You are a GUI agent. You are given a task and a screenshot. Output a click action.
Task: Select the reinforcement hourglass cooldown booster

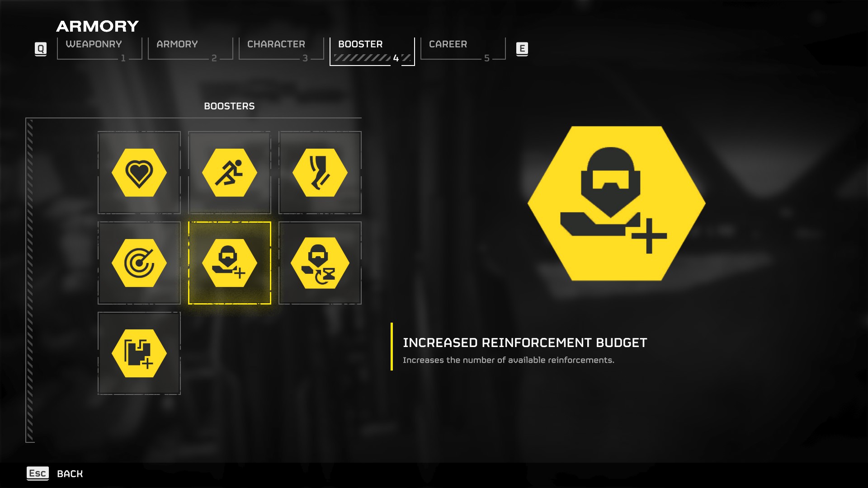click(320, 263)
